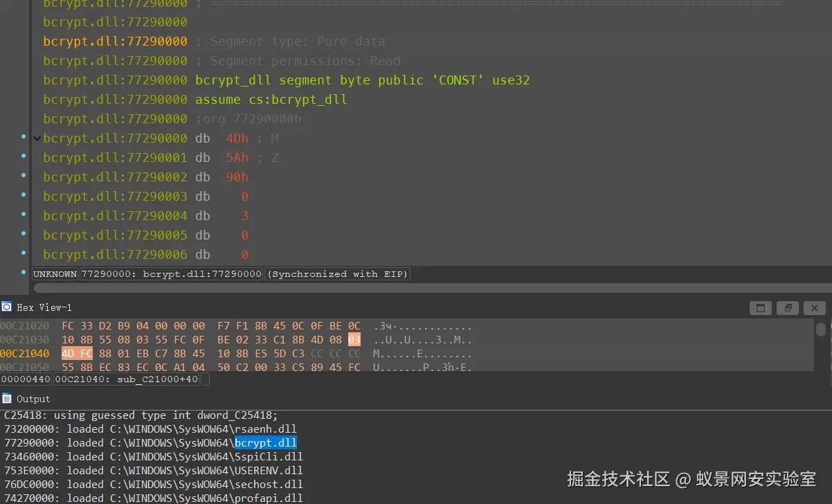Click hex row address 00C21040
The height and width of the screenshot is (504, 832).
click(x=24, y=354)
